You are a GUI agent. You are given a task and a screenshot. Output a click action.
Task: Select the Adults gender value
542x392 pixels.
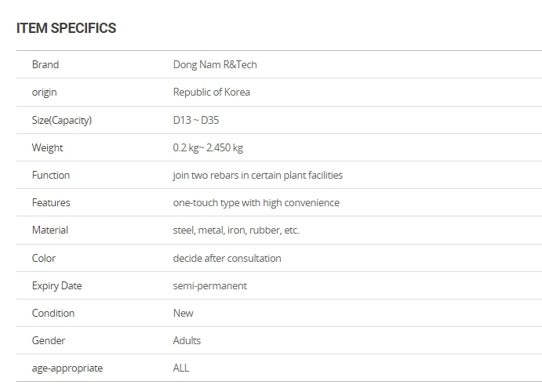187,340
